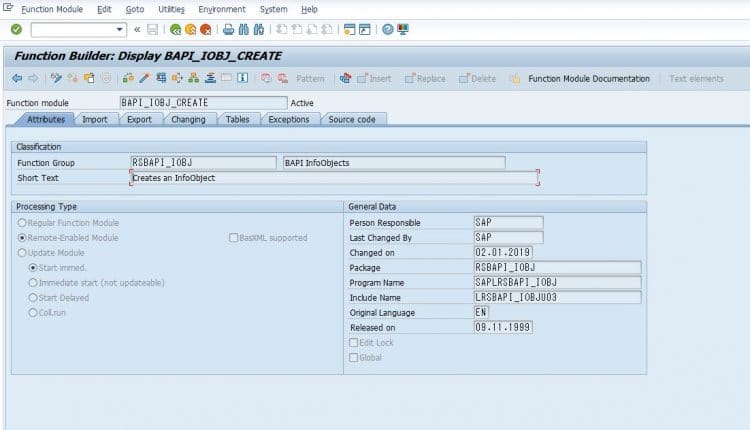Image resolution: width=750 pixels, height=430 pixels.
Task: Click the Activate wand icon
Action: (144, 78)
